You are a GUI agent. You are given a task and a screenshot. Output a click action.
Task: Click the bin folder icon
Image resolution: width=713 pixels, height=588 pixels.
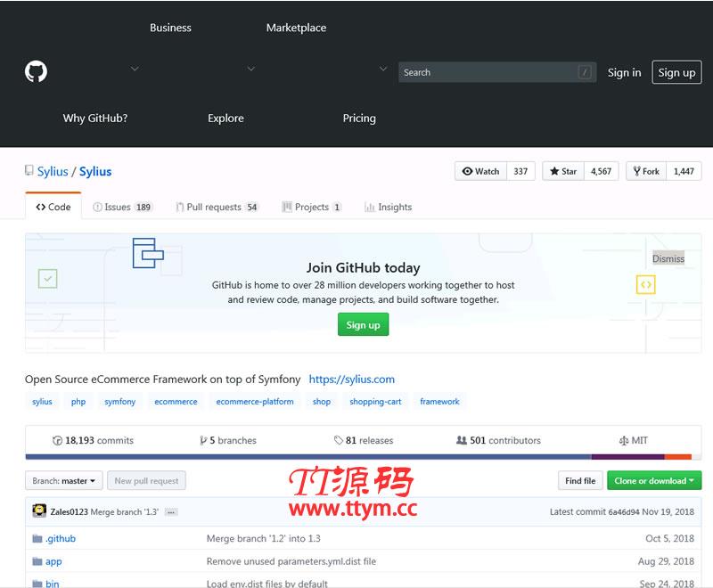(37, 584)
